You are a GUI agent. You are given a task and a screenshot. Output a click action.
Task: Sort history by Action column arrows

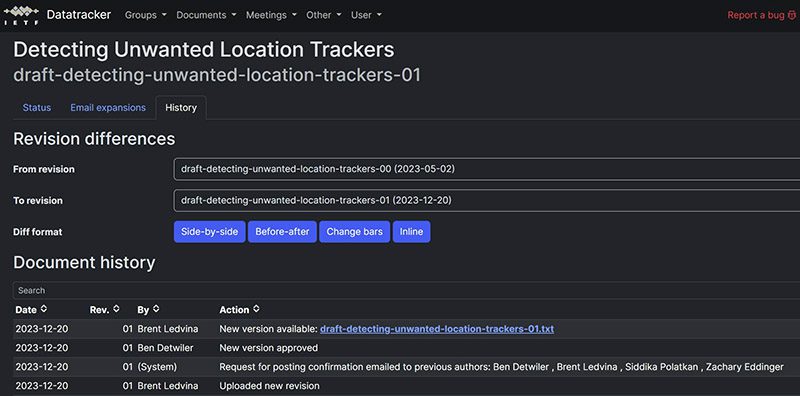[x=256, y=309]
